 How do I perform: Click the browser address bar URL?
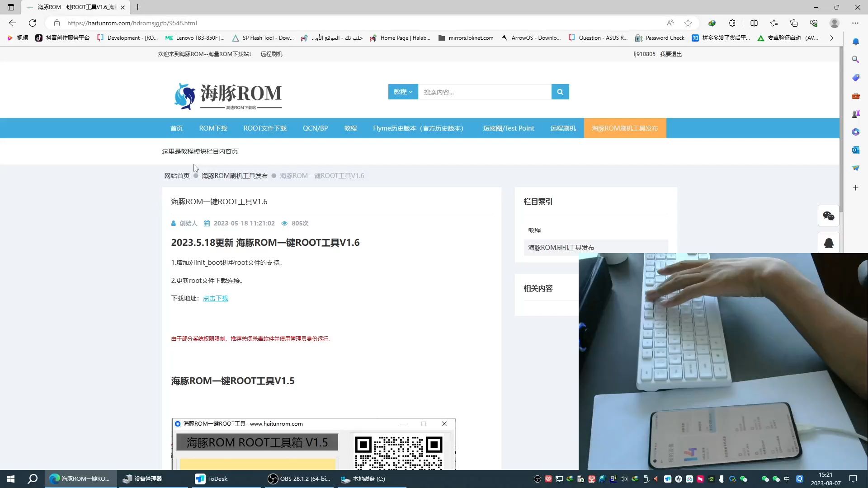[132, 23]
